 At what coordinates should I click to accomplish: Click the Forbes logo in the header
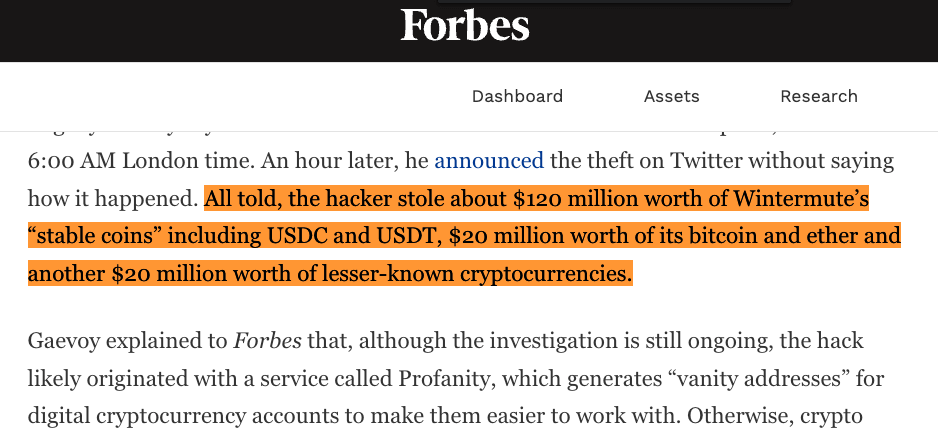465,27
